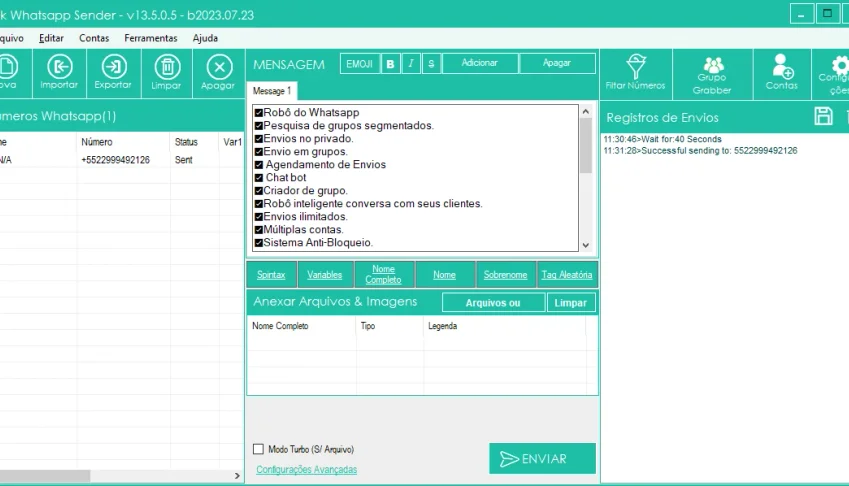The image size is (849, 486).
Task: Click message box vertical scrollbar thumb
Action: tap(586, 146)
